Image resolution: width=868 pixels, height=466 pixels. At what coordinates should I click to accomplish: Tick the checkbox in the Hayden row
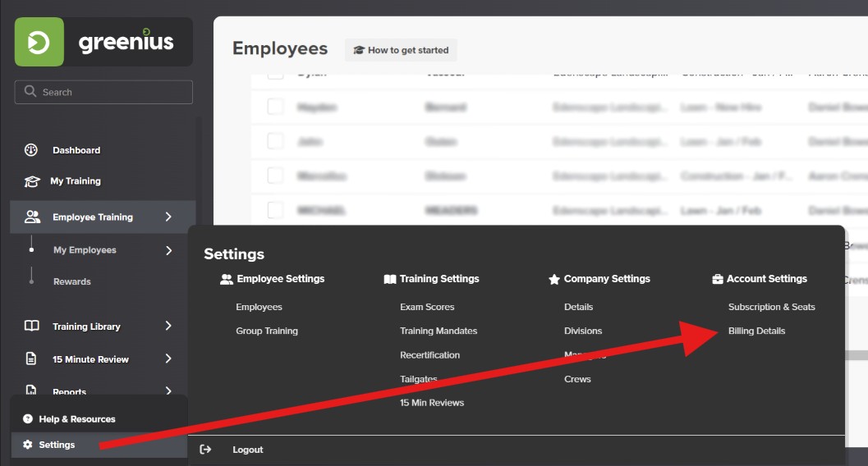point(275,107)
